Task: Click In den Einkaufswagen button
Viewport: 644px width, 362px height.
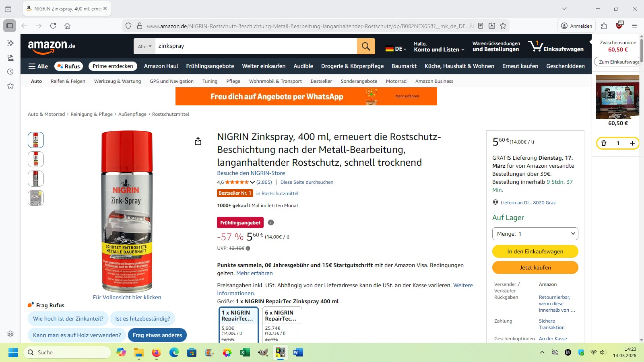Action: click(535, 251)
